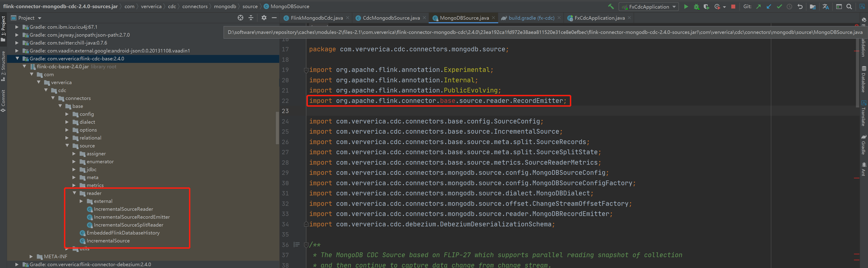Show Git history with the clock icon
The width and height of the screenshot is (868, 268).
(x=789, y=6)
